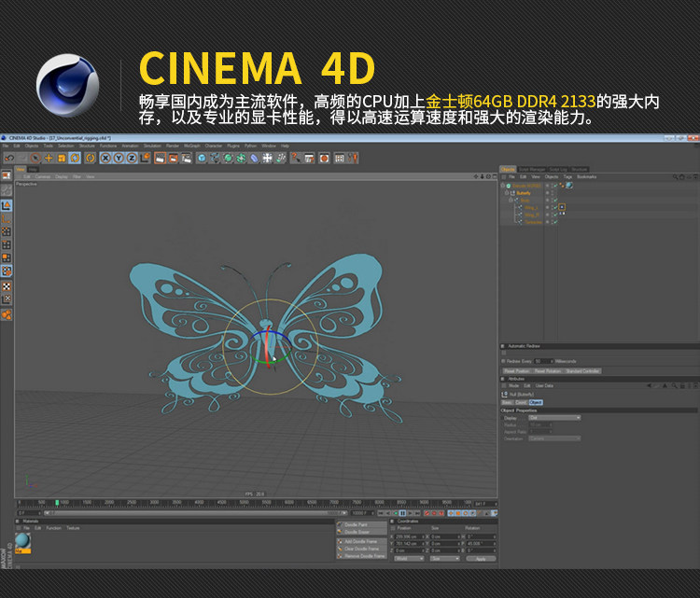Screen dimensions: 700x598
Task: Select Model mode triangle icon in sidebar
Action: [x=7, y=205]
